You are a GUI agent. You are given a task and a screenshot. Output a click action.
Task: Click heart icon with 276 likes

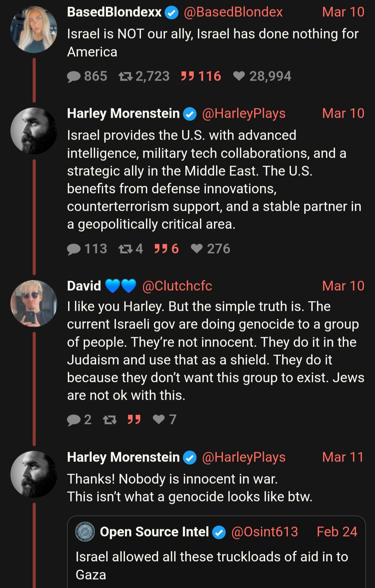click(x=197, y=249)
